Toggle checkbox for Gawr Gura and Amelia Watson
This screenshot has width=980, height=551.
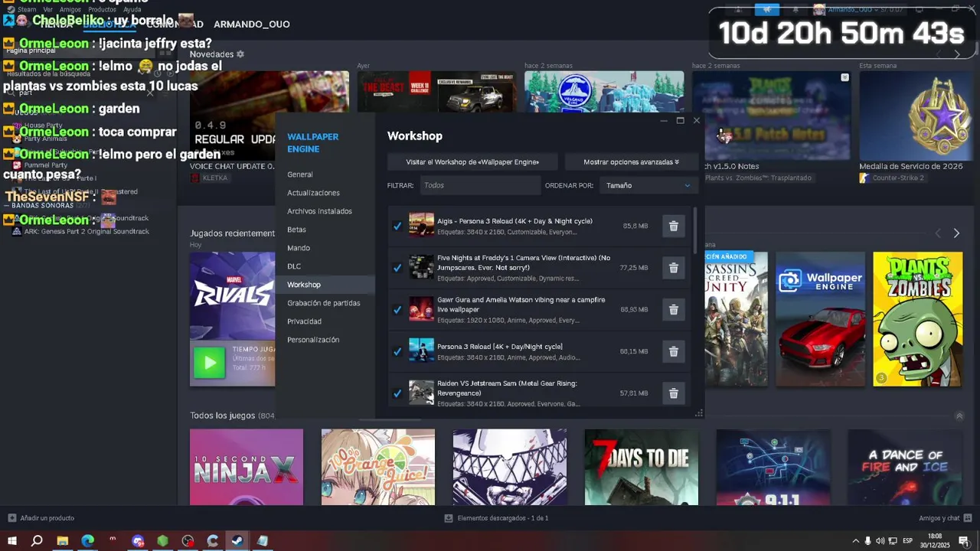pyautogui.click(x=397, y=310)
